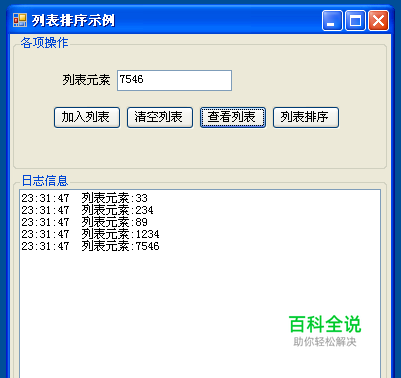Select log line 列表元素:1234

tap(90, 234)
